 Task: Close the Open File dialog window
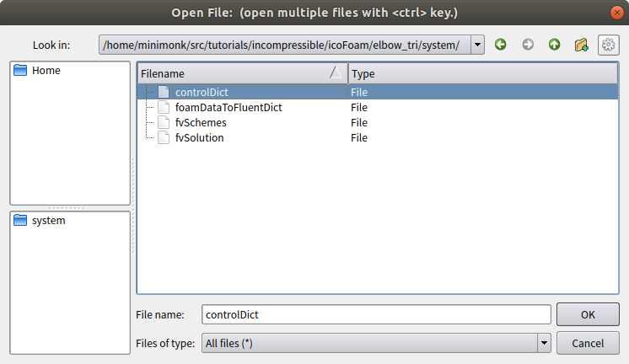point(616,13)
